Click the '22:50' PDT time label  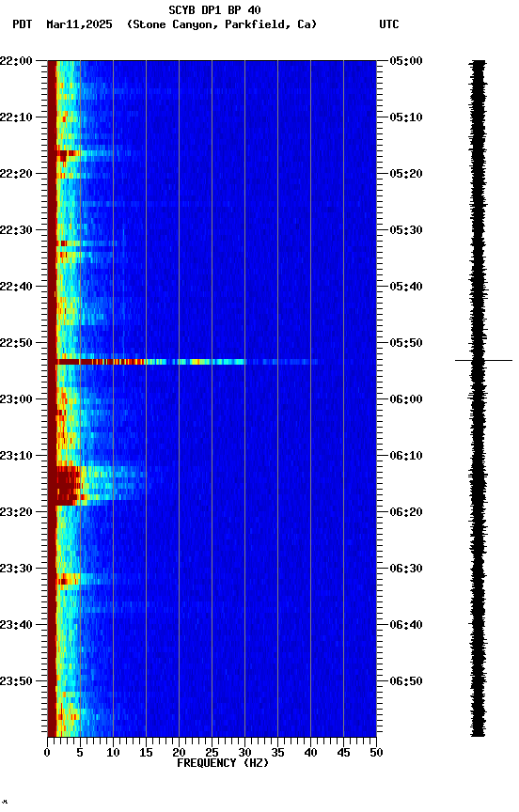pos(16,343)
